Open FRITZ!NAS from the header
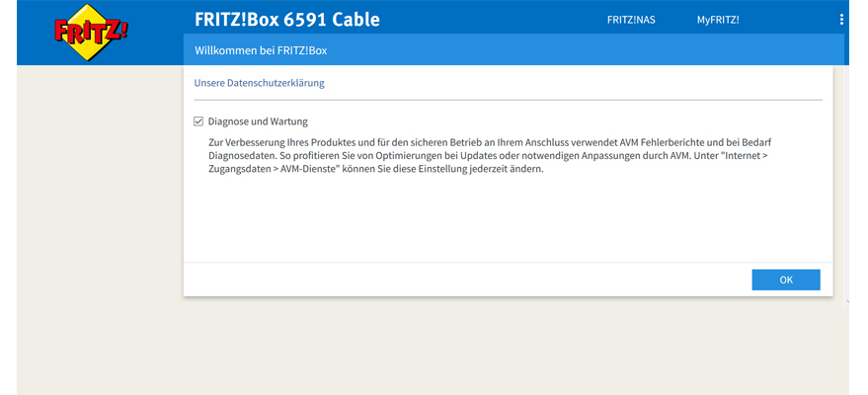868x395 pixels. coord(630,20)
